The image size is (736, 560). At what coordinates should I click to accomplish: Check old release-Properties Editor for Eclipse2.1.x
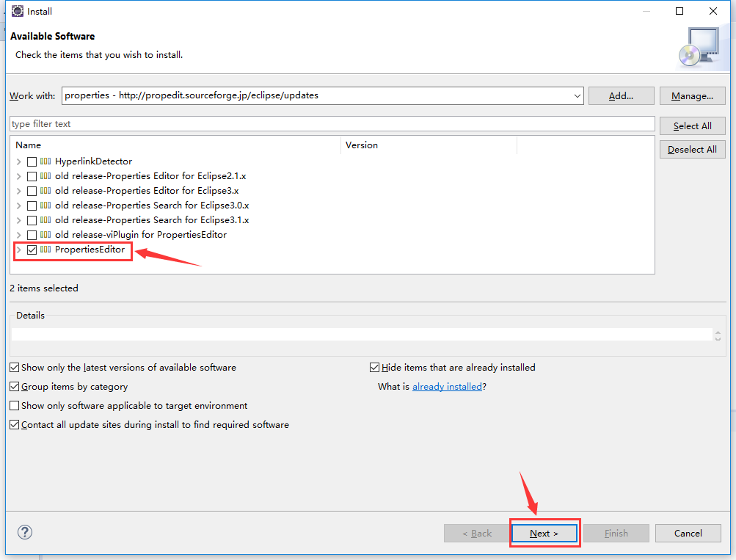pos(32,176)
